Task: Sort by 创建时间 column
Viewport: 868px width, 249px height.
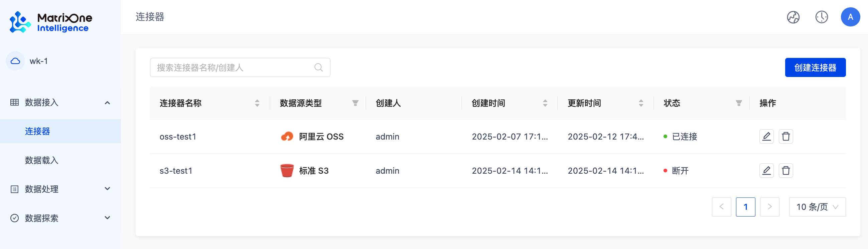Action: (x=545, y=103)
